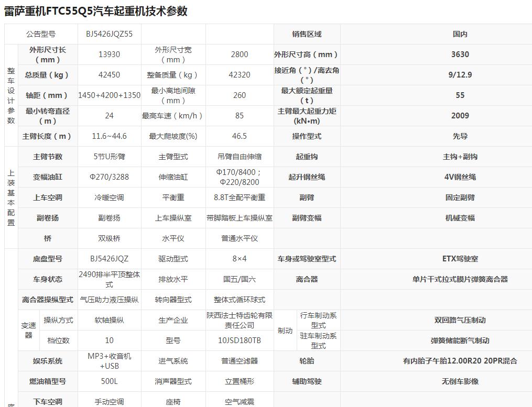The height and width of the screenshot is (407, 532).
Task: Click the 8.8T全配平衡重 cell
Action: [x=240, y=197]
